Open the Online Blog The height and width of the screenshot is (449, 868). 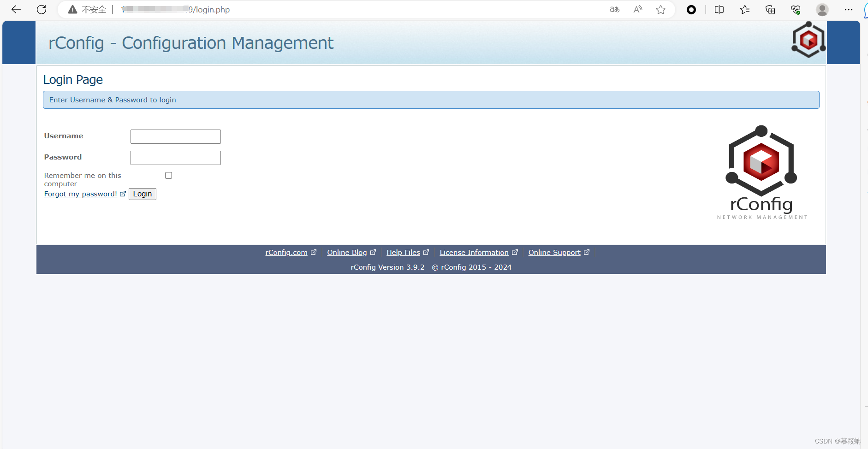pos(347,252)
